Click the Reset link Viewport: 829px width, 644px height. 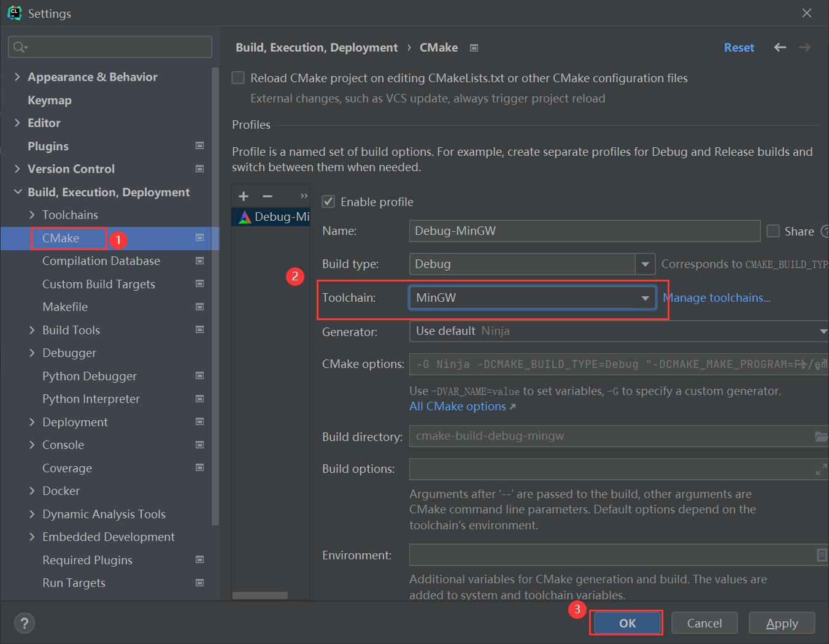click(739, 47)
